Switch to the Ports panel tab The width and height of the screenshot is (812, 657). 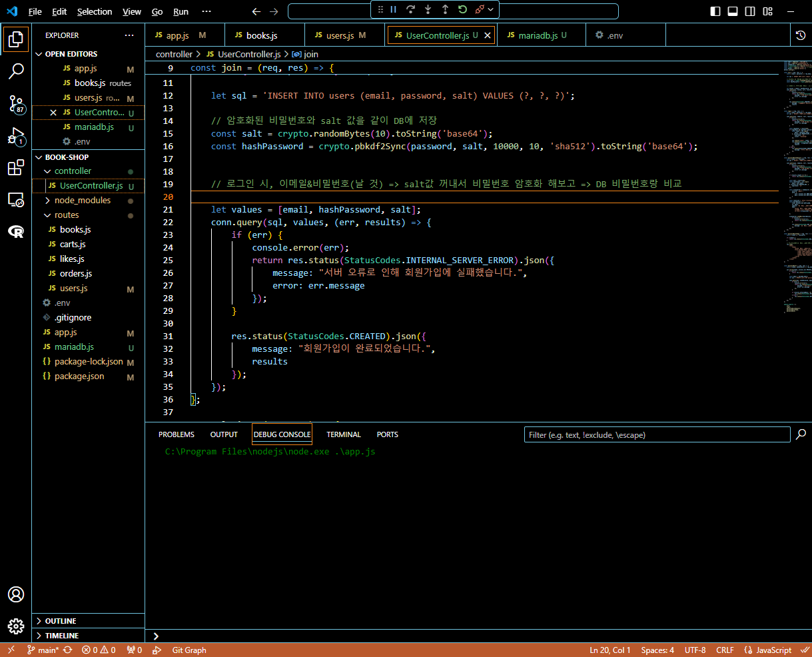(x=387, y=434)
